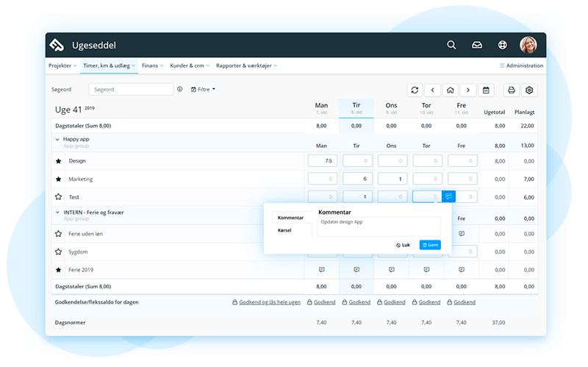The image size is (588, 367).
Task: Click the search magnifier icon in header
Action: 451,45
